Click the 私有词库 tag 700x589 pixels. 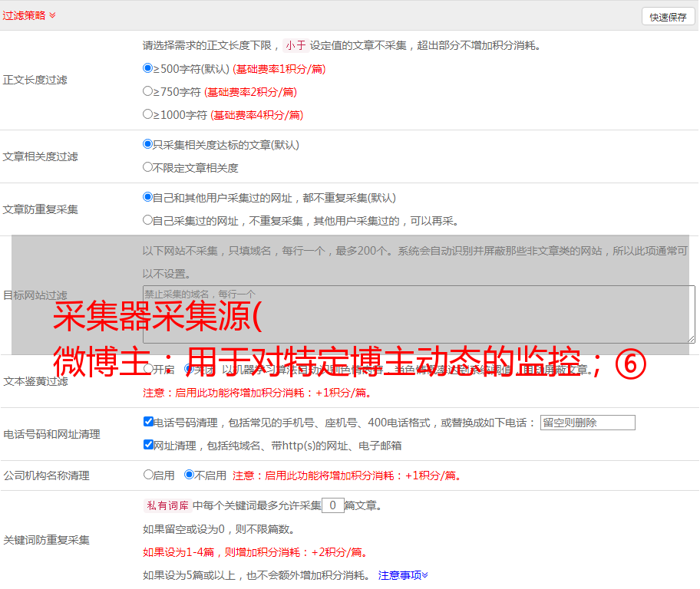click(x=168, y=505)
